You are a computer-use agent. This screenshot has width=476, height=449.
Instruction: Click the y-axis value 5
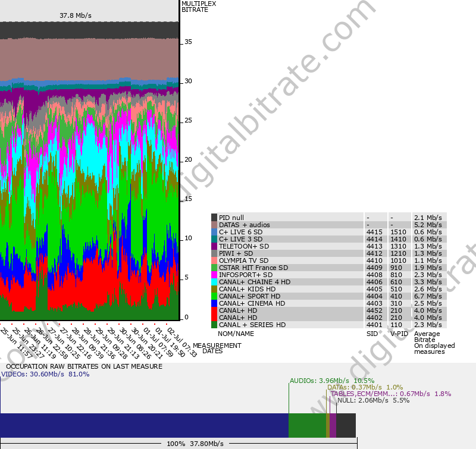coord(186,277)
